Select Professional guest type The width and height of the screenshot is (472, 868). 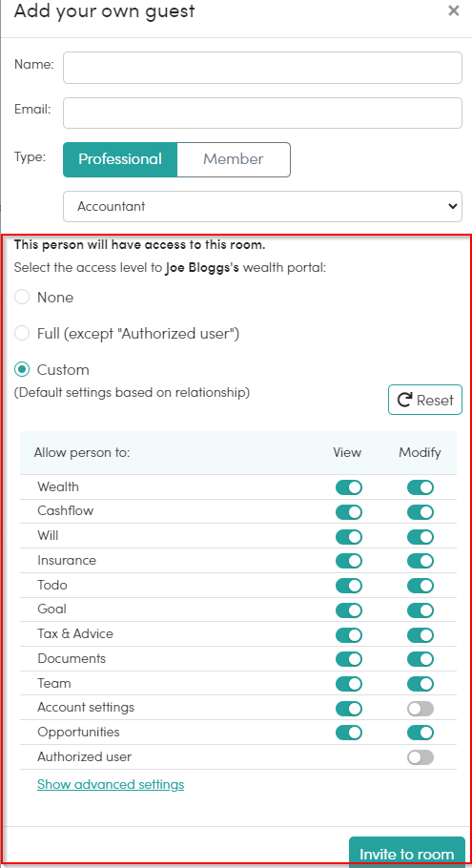coord(120,159)
